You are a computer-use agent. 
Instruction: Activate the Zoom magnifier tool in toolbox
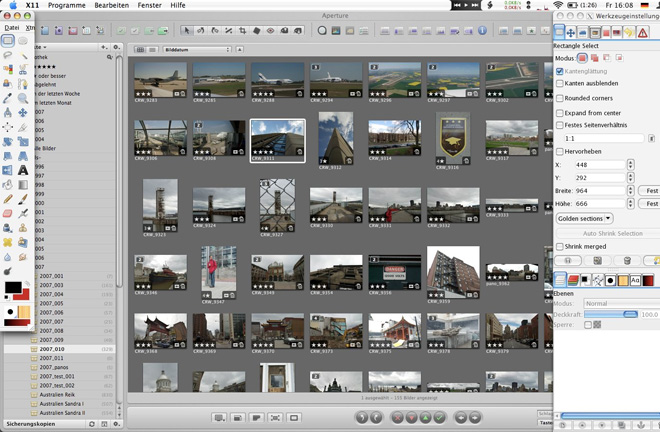[x=23, y=98]
